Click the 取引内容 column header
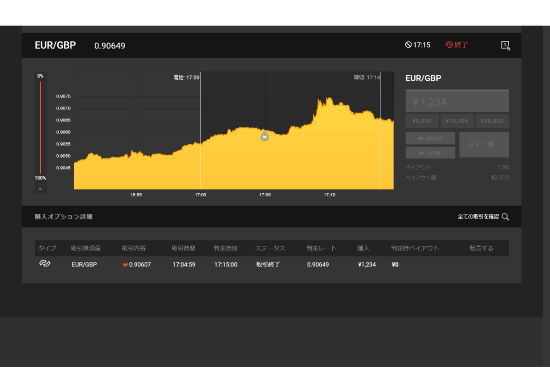The image size is (550, 392). (x=134, y=248)
